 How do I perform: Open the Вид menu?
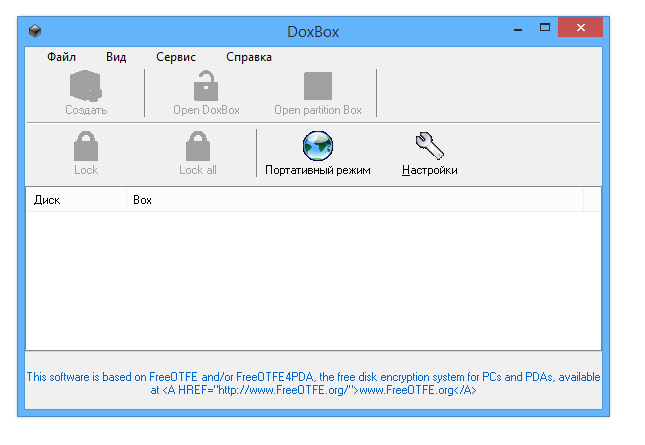(116, 57)
